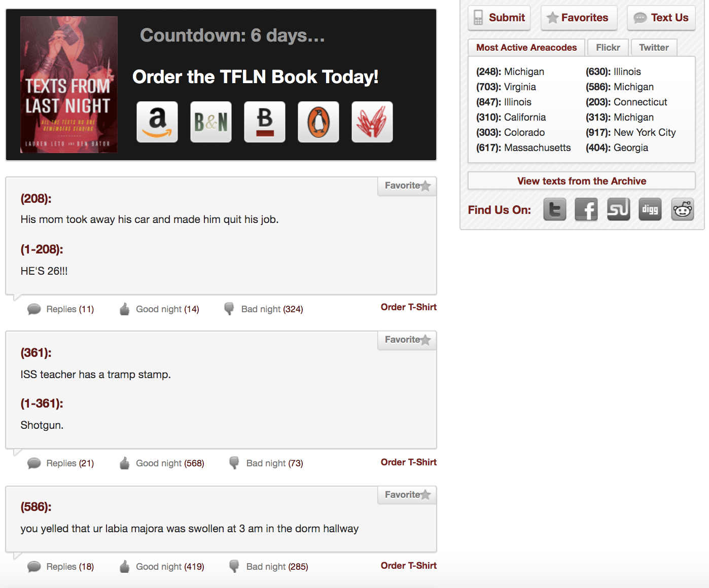
Task: Switch to the Twitter tab
Action: point(654,48)
